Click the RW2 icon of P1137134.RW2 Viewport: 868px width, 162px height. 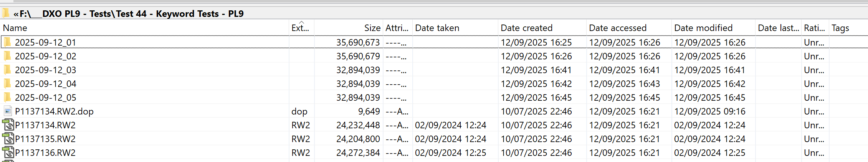[x=8, y=125]
